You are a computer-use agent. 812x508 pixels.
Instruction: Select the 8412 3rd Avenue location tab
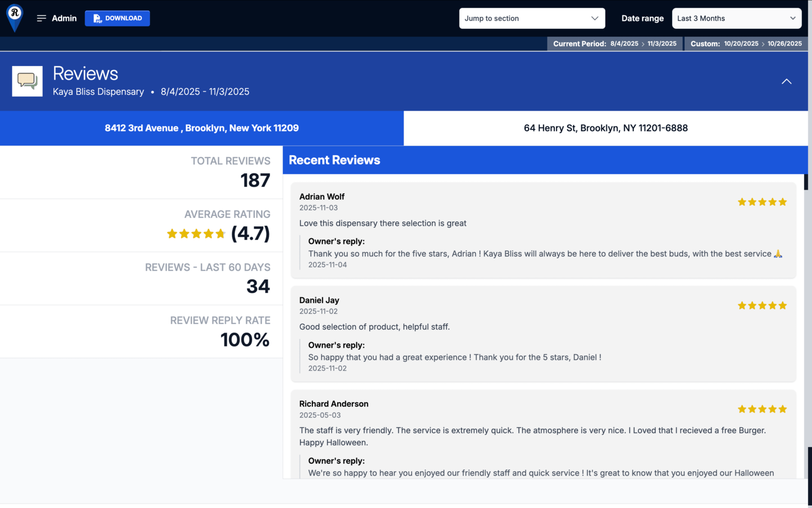click(x=202, y=128)
